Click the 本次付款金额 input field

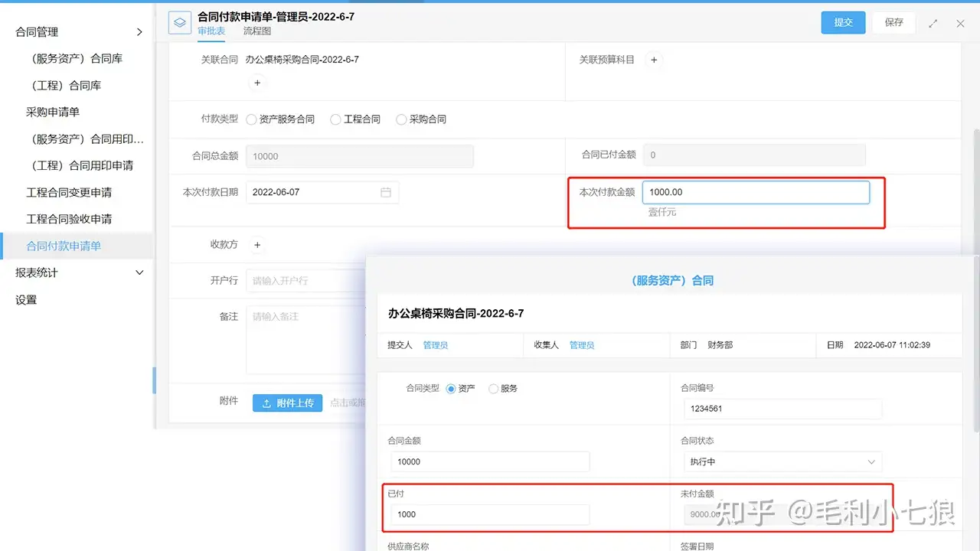pos(756,192)
